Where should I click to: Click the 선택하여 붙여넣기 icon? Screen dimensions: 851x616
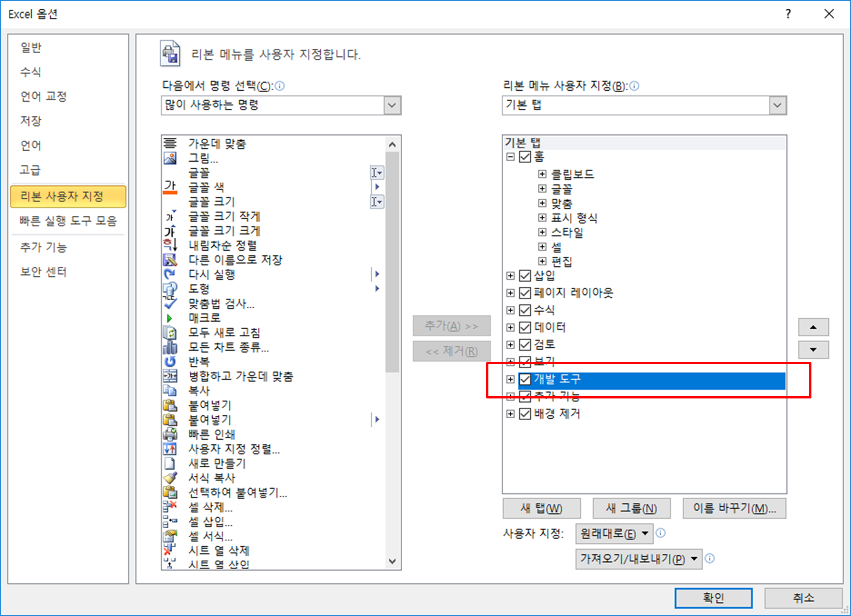(x=170, y=492)
